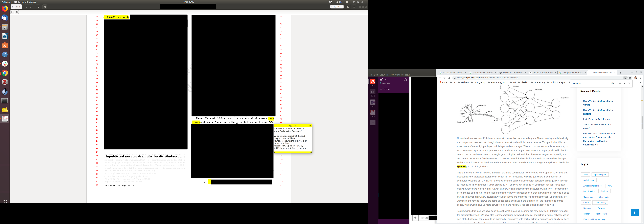Click the add text annotation icon

[x=12, y=12]
